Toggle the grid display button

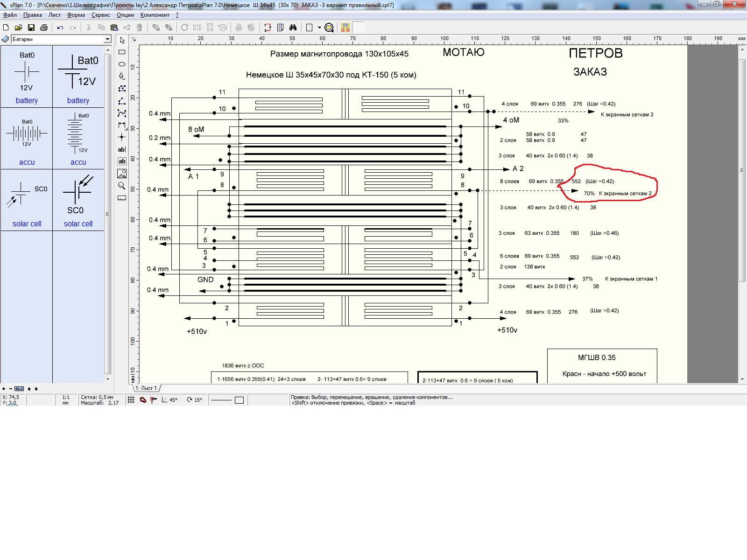coord(131,400)
